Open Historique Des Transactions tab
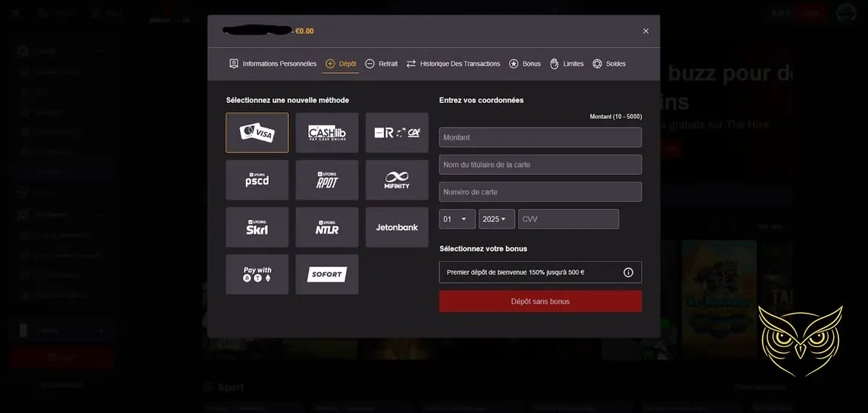The height and width of the screenshot is (413, 868). coord(453,64)
